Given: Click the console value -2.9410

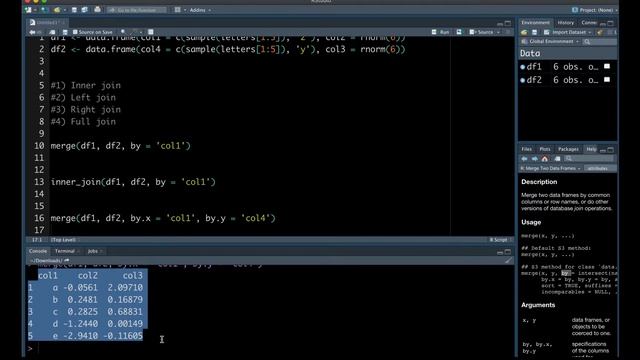Looking at the screenshot, I should [80, 336].
